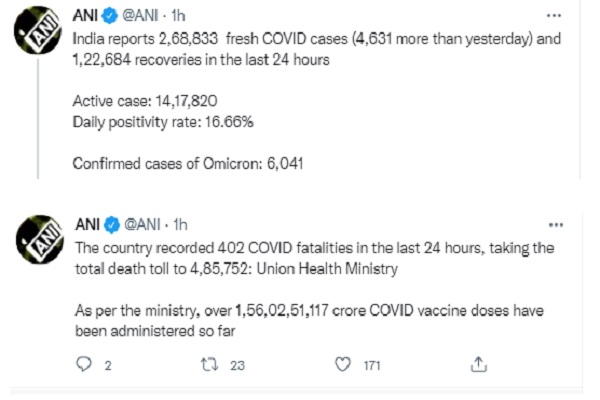
Task: Click the like count of 171
Action: click(x=372, y=366)
